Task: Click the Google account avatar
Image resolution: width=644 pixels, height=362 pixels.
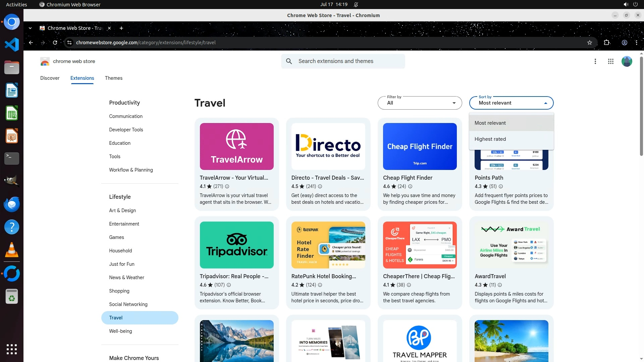Action: coord(626,61)
